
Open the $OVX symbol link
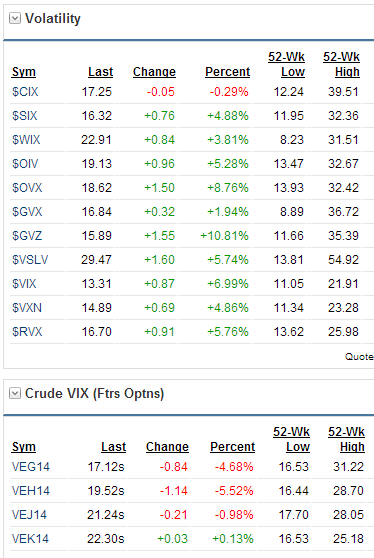pos(27,188)
